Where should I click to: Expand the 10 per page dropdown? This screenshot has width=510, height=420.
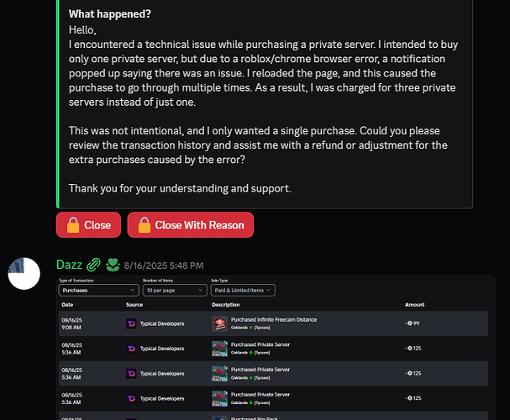point(174,290)
